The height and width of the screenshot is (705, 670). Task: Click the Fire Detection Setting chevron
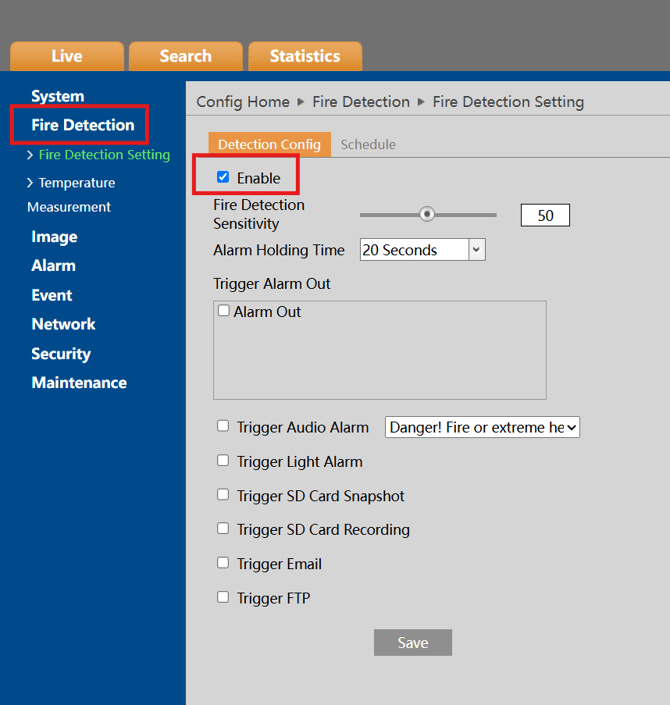pyautogui.click(x=30, y=155)
